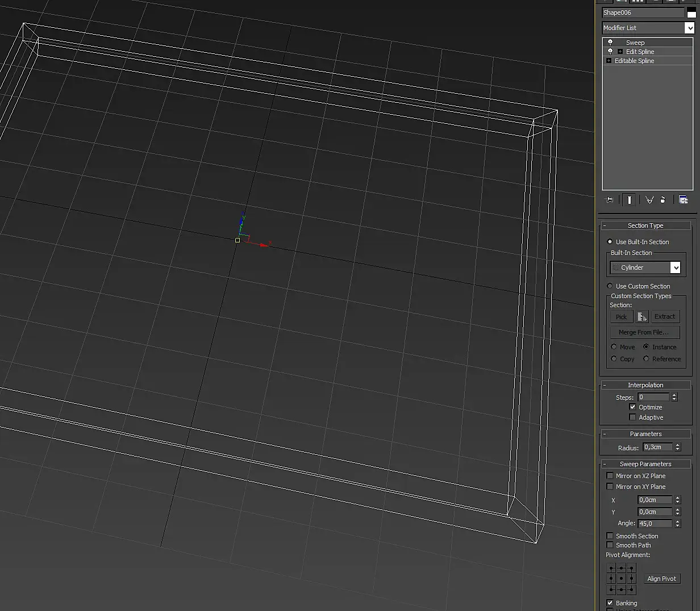Uncheck the Optimize checkbox
Viewport: 700px width, 611px height.
click(632, 407)
